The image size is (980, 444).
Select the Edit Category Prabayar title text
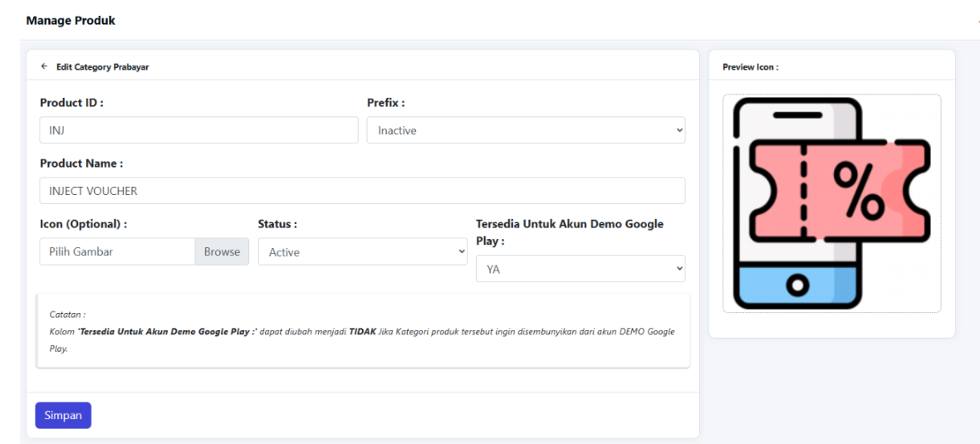pyautogui.click(x=102, y=67)
